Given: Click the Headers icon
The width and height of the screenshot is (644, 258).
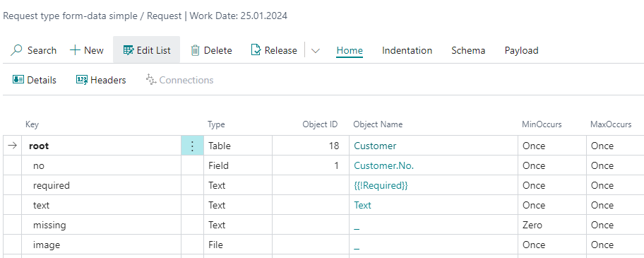Looking at the screenshot, I should pyautogui.click(x=82, y=80).
